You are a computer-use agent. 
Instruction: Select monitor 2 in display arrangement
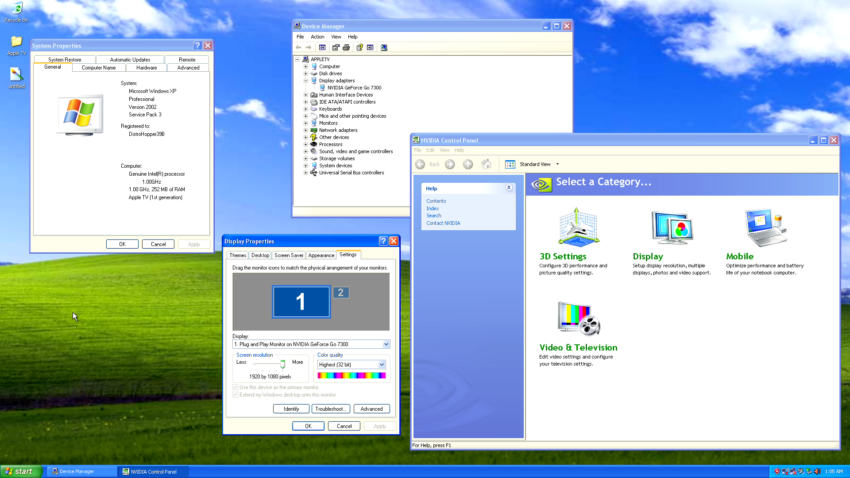pyautogui.click(x=340, y=293)
